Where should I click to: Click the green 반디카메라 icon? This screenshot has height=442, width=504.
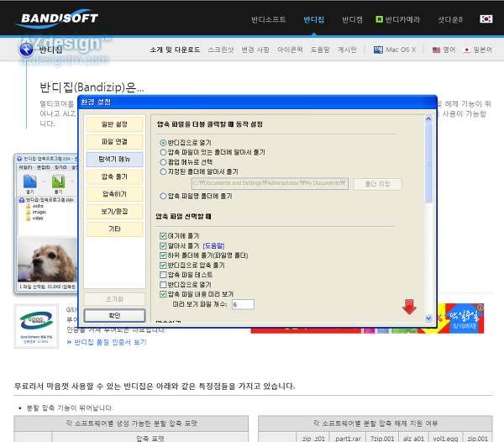pos(379,19)
